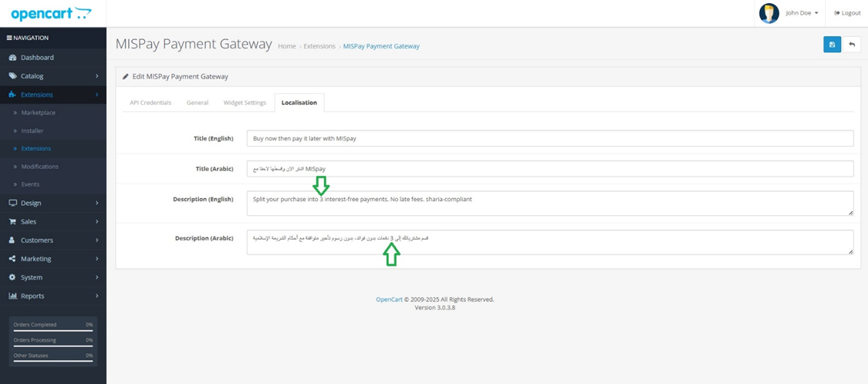Click the OpenCart logo

click(51, 13)
